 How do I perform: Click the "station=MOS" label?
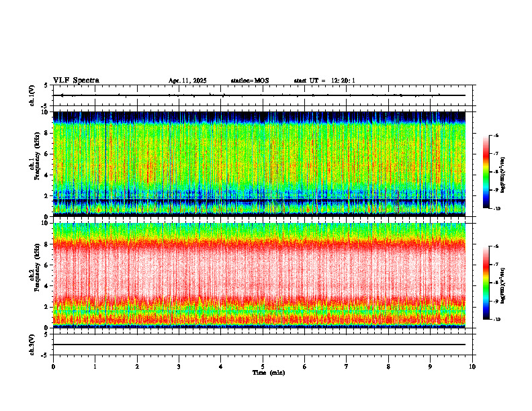pyautogui.click(x=250, y=81)
